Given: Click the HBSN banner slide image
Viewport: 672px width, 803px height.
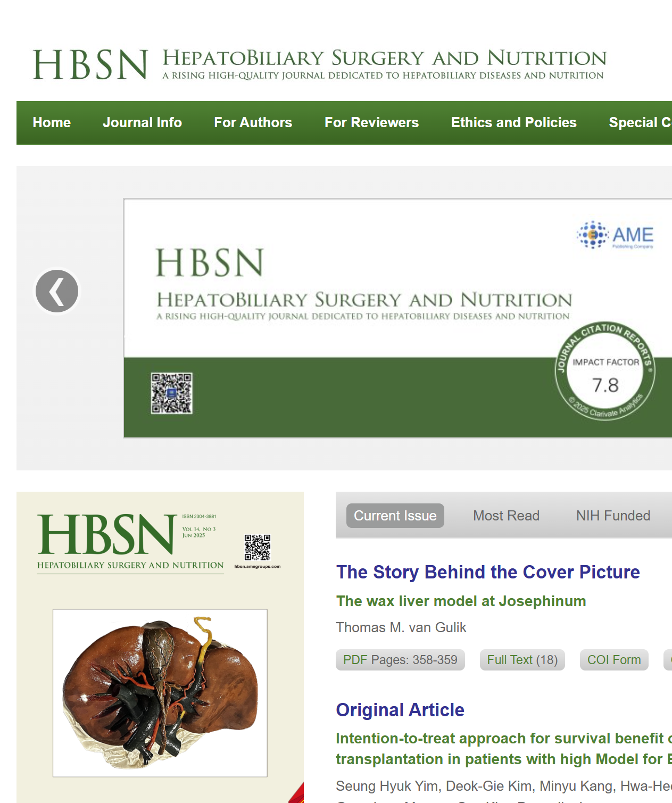Looking at the screenshot, I should [x=398, y=318].
